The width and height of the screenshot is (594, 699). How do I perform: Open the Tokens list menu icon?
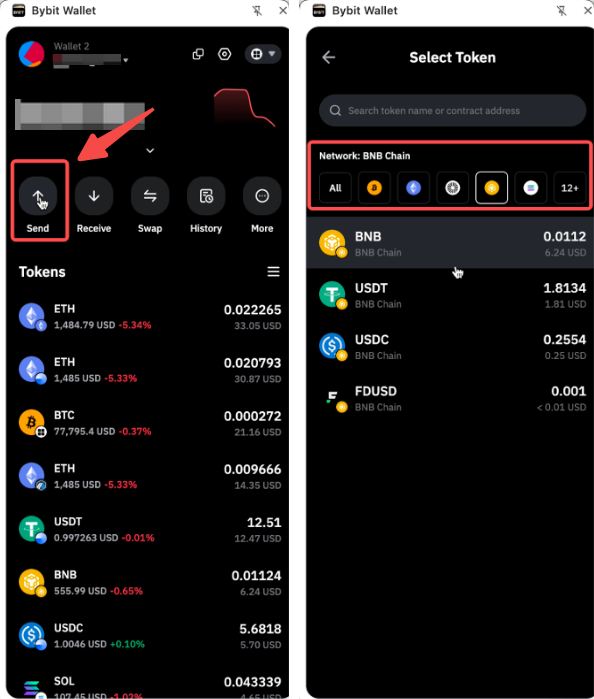click(x=273, y=271)
